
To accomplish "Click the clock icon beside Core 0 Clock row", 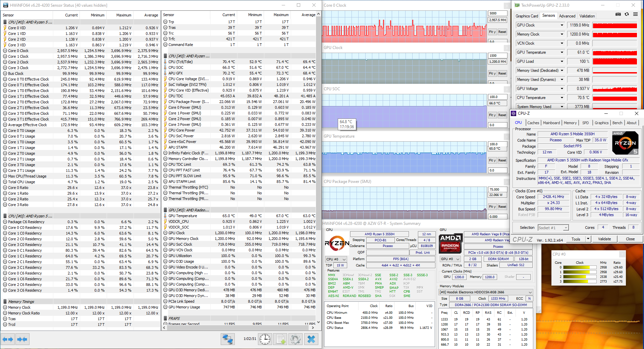I will point(5,51).
